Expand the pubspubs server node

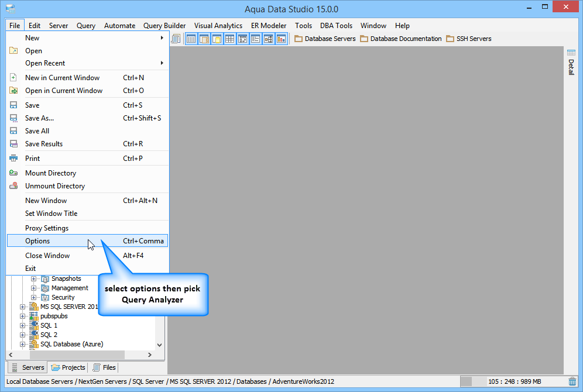[22, 316]
